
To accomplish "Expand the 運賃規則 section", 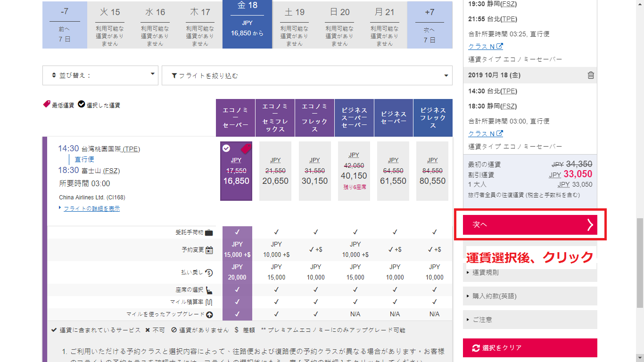I will click(530, 272).
